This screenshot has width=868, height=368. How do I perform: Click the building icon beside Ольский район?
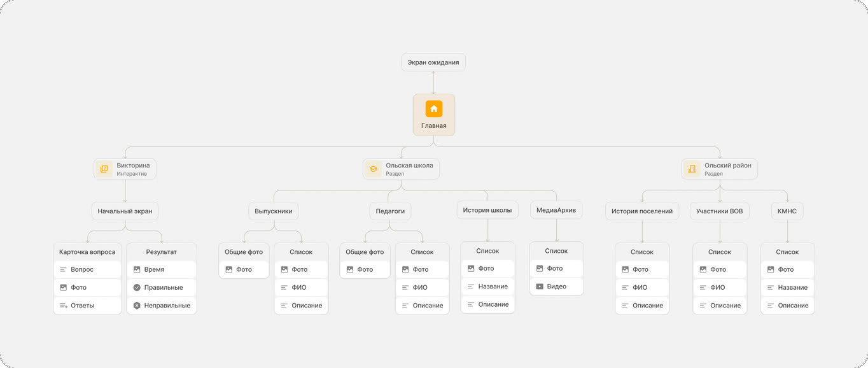(692, 169)
